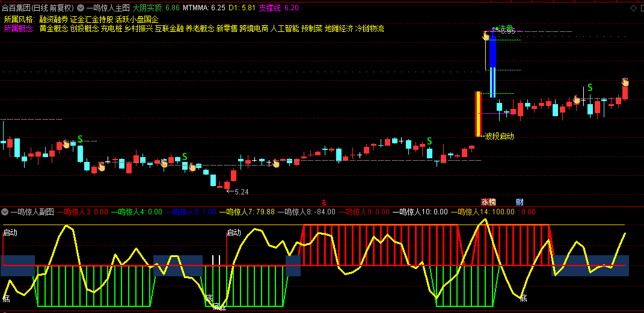Click the 底 label at the sub-chart's far right
The image size is (644, 313).
[x=524, y=298]
